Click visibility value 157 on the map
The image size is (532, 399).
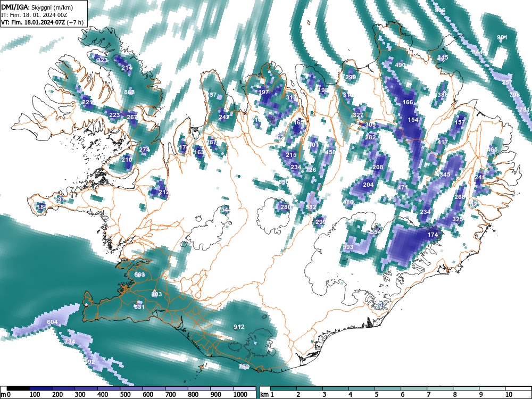(460, 122)
